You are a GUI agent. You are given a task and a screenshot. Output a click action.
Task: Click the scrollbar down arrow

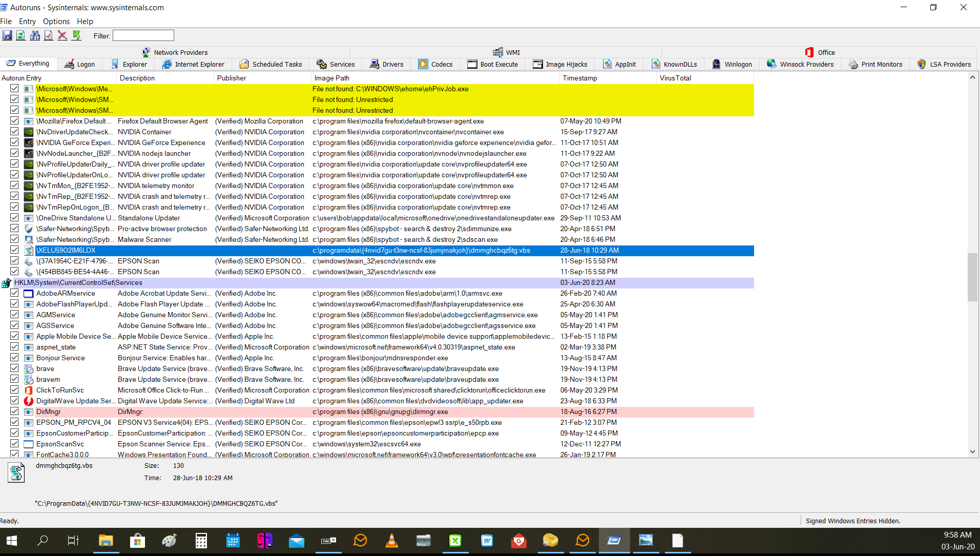972,452
